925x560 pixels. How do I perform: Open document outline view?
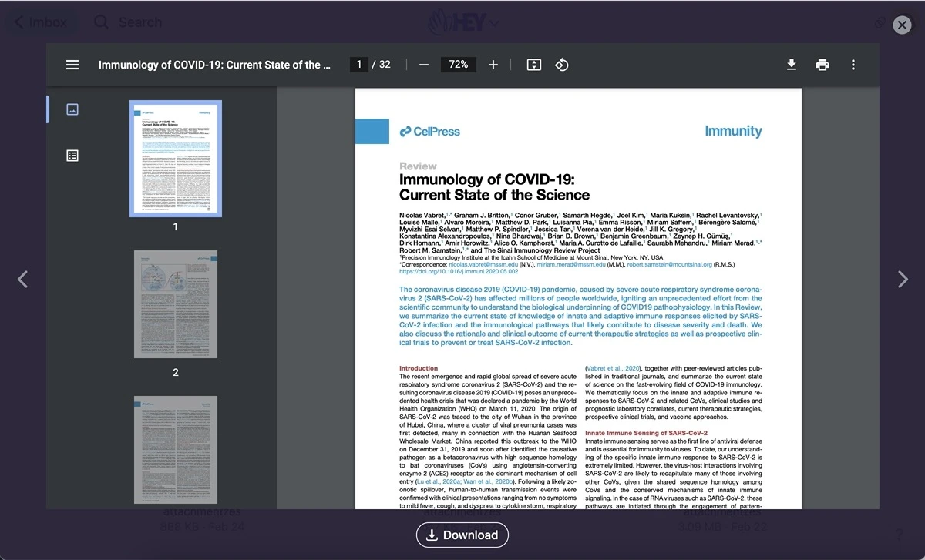pyautogui.click(x=72, y=156)
